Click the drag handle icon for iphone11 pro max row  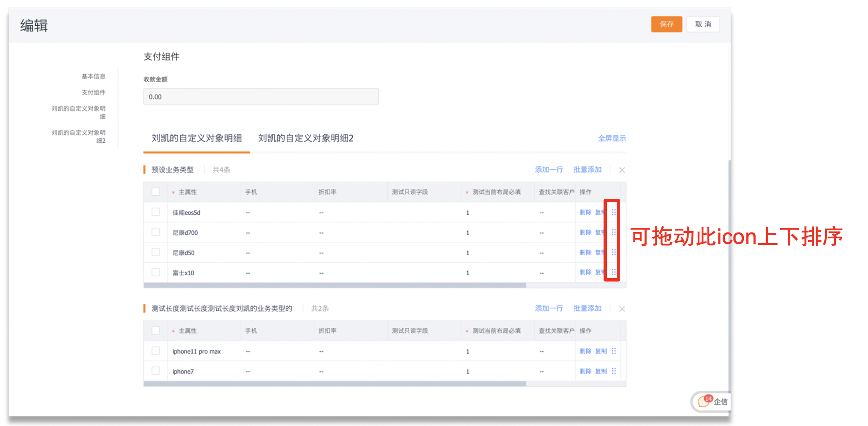point(614,351)
